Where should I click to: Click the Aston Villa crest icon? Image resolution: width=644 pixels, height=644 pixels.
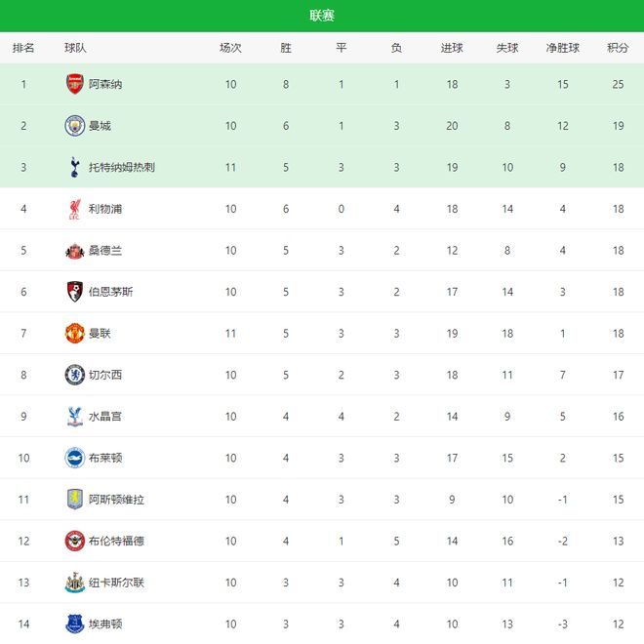(x=74, y=500)
